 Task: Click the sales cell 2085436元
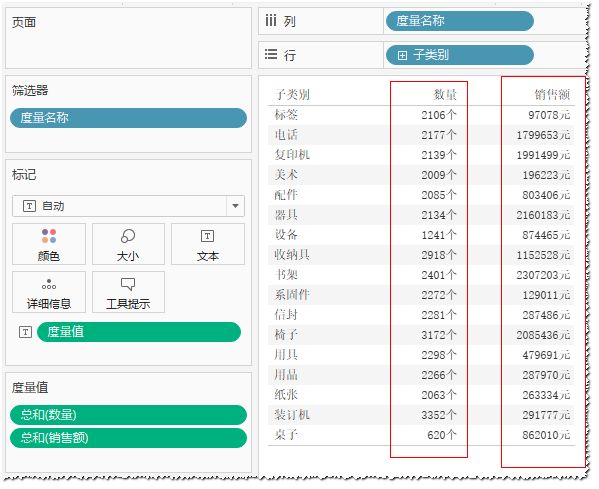point(543,335)
